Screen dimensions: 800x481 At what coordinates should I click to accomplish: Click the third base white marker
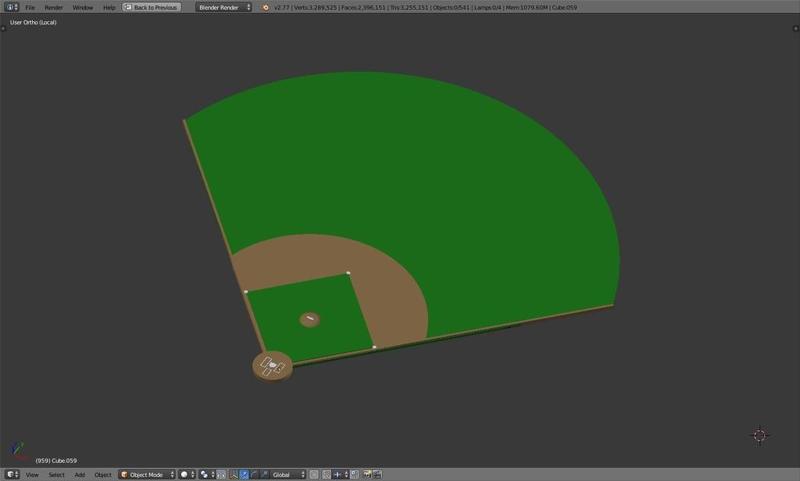[246, 292]
